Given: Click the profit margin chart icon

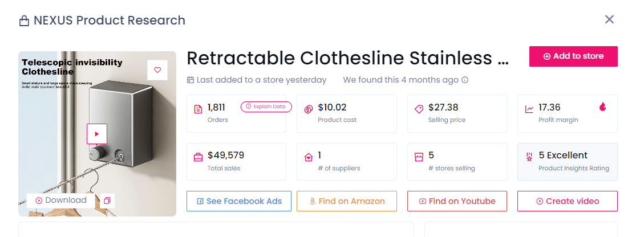Looking at the screenshot, I should pos(529,109).
